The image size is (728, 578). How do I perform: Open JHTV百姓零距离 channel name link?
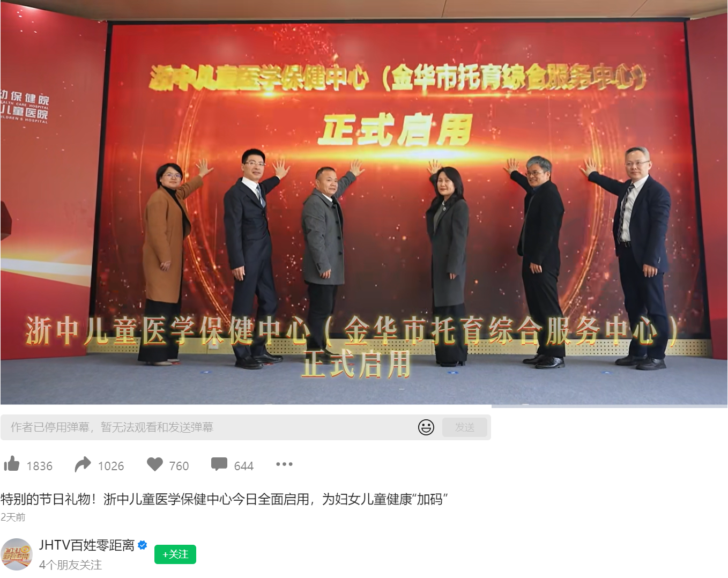coord(87,545)
